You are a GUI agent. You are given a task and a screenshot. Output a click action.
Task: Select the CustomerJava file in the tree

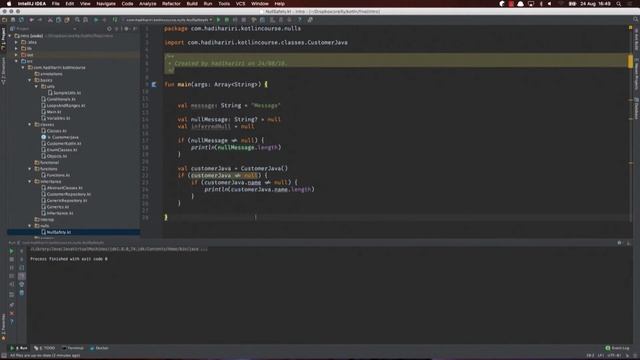pos(60,137)
